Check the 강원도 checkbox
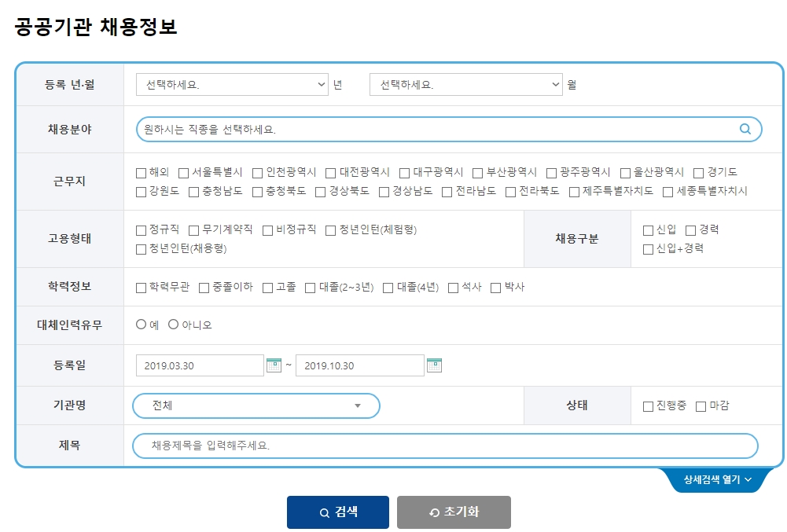 click(x=141, y=193)
